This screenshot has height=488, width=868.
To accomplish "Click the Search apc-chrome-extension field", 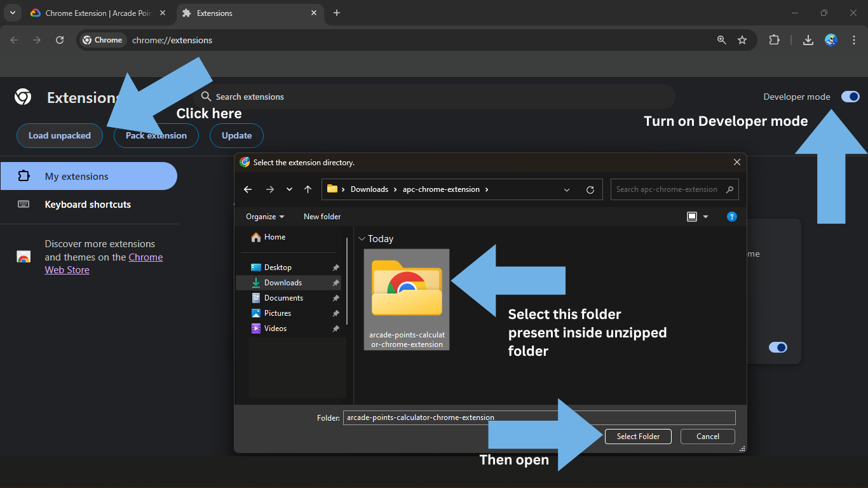I will pos(675,189).
